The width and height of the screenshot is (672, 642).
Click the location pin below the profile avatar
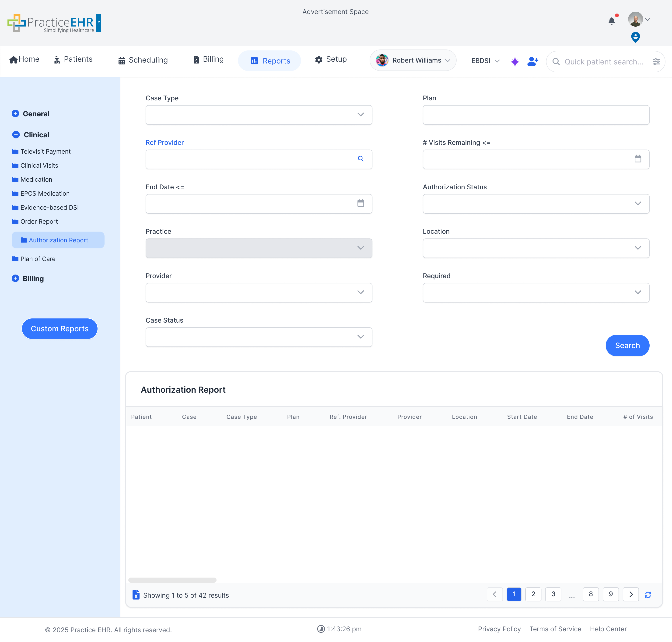click(x=635, y=38)
